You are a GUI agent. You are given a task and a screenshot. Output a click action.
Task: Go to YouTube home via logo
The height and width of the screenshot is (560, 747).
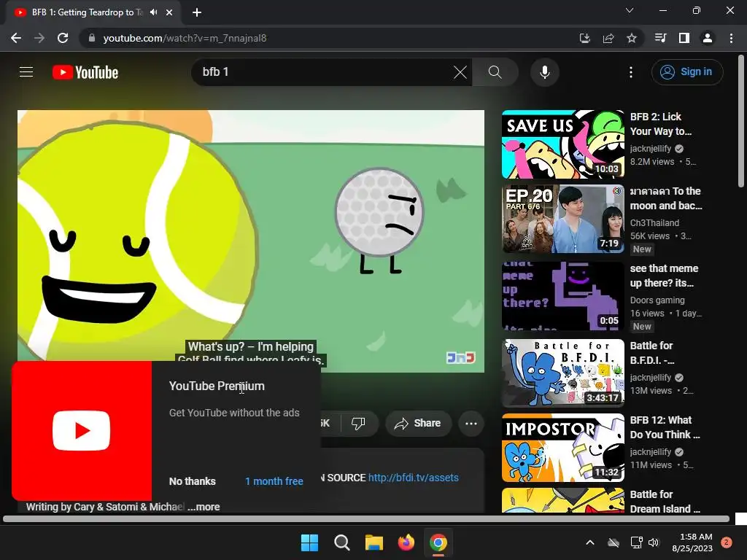pos(85,72)
